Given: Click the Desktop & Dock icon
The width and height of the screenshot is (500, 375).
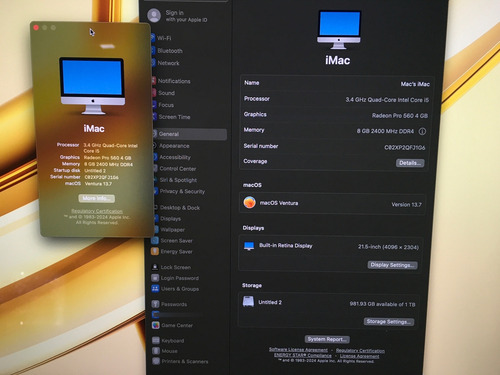Looking at the screenshot, I should tap(155, 207).
